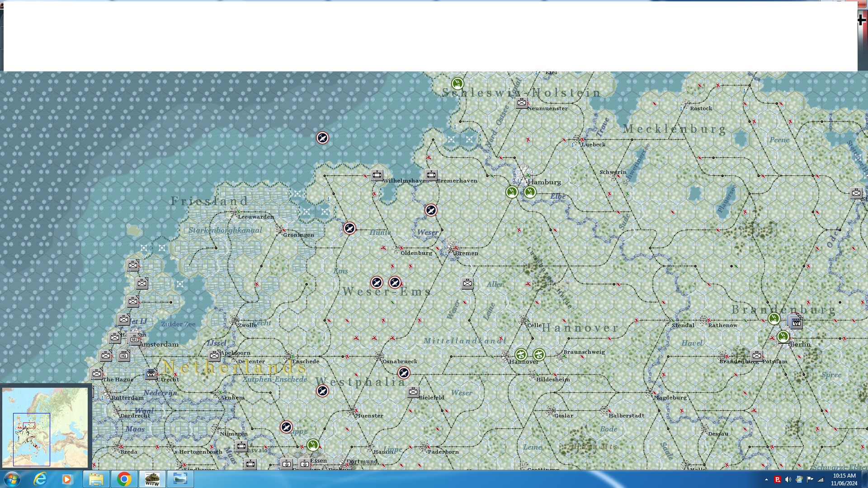The height and width of the screenshot is (488, 868).
Task: Select the XXX HQ unit at Utrecht
Action: pos(151,374)
